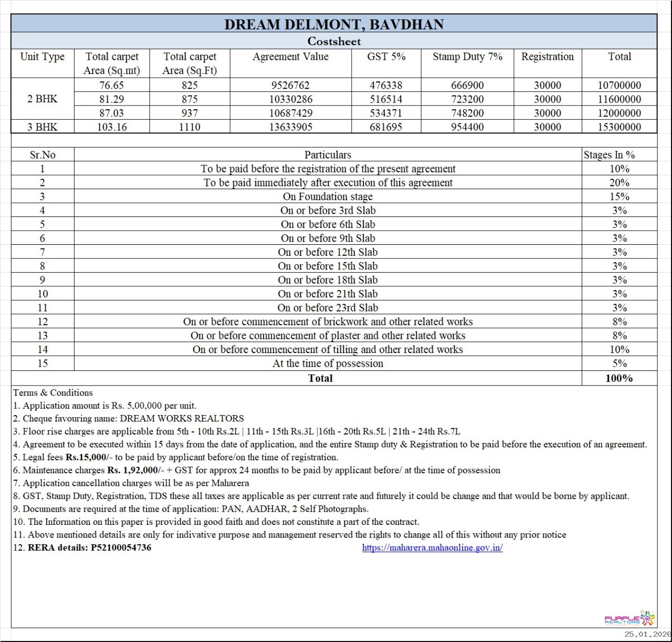
Task: Select agreement value cell 9526762
Action: [290, 85]
